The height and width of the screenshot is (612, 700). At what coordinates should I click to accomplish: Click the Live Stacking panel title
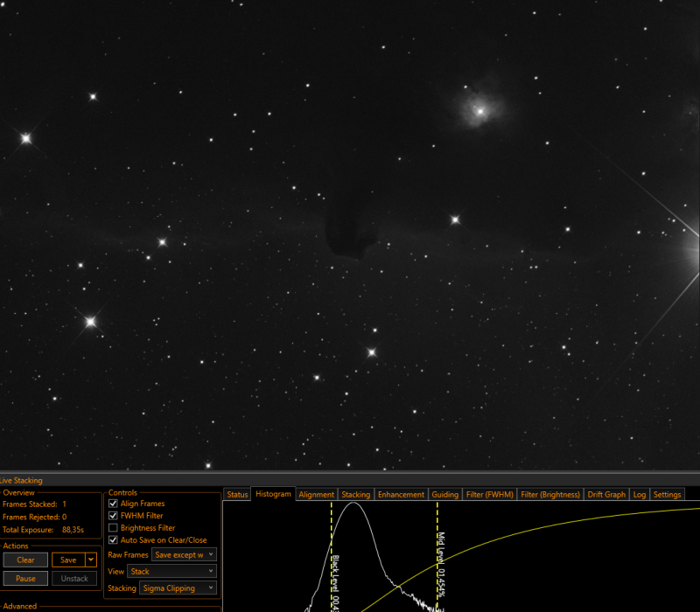21,480
